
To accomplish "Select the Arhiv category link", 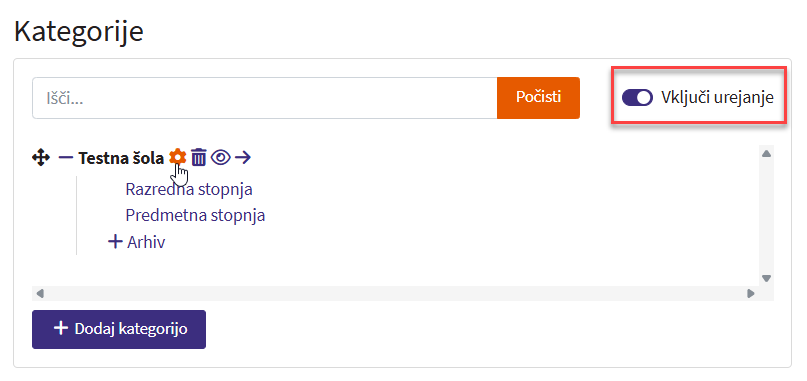I will pos(146,242).
